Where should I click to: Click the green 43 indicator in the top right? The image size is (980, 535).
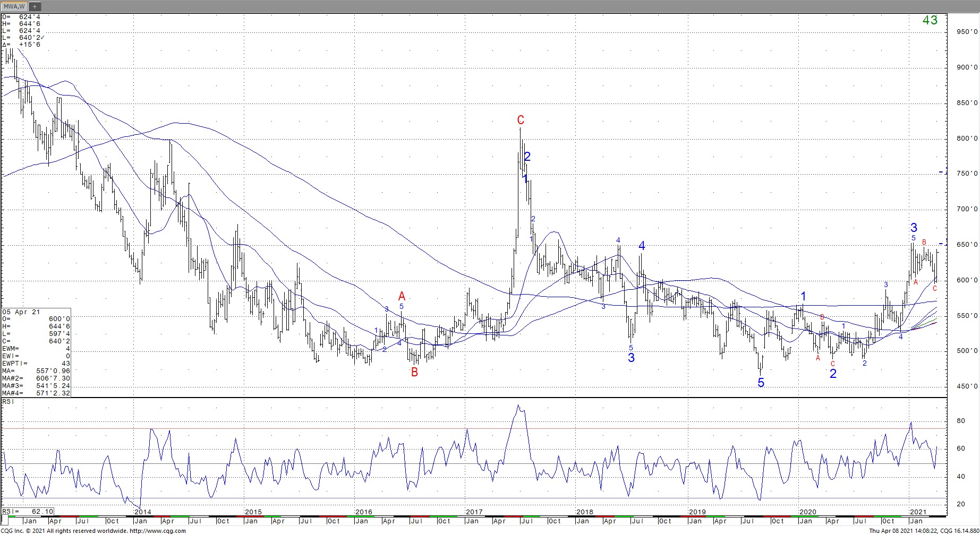click(930, 20)
